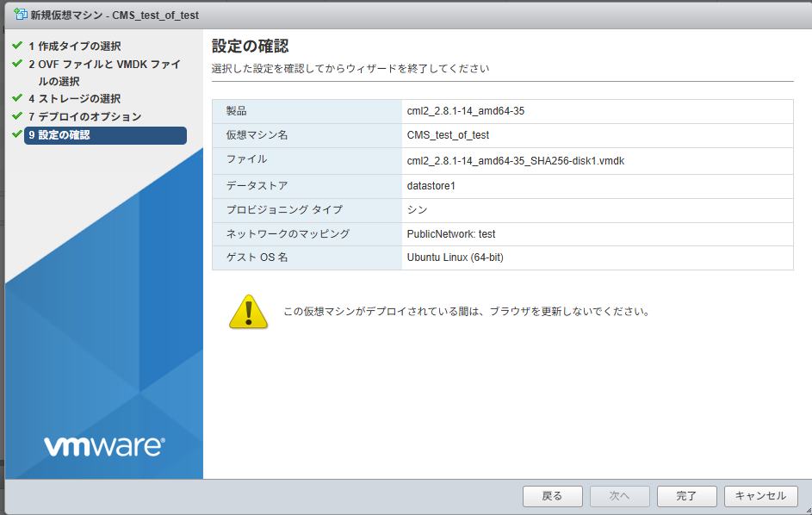Cancel the wizard with キャンセル
This screenshot has width=812, height=515.
[x=759, y=496]
